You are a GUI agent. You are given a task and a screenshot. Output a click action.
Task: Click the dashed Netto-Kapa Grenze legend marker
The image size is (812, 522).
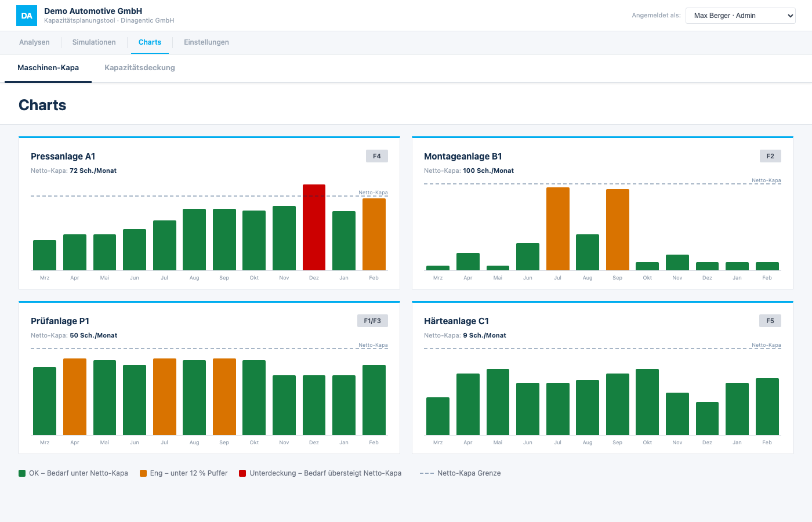click(427, 473)
